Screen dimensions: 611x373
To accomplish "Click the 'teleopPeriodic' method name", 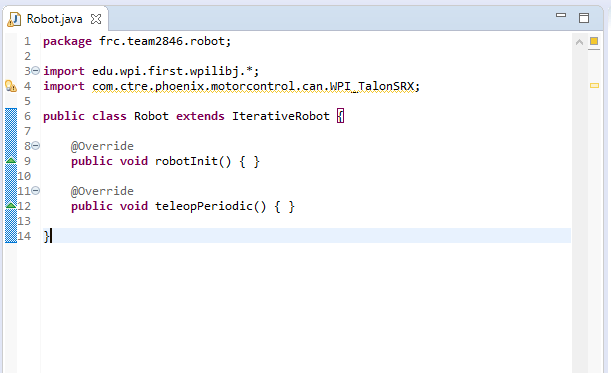I will (x=204, y=206).
